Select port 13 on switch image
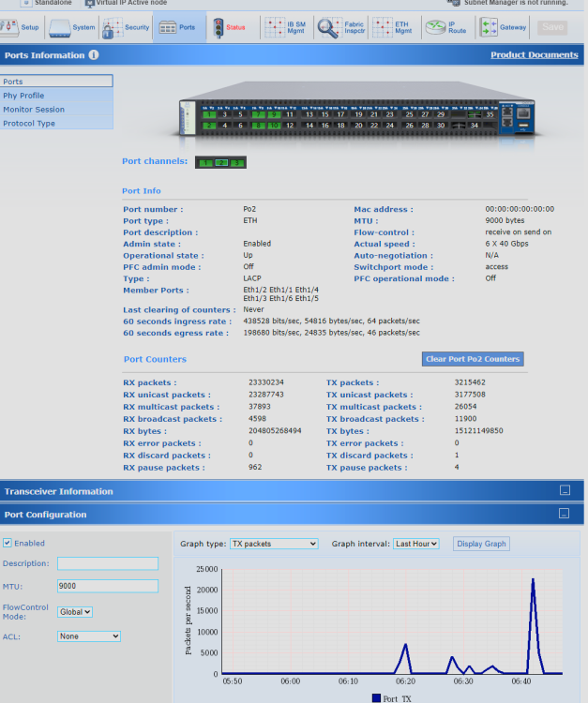 click(x=309, y=114)
